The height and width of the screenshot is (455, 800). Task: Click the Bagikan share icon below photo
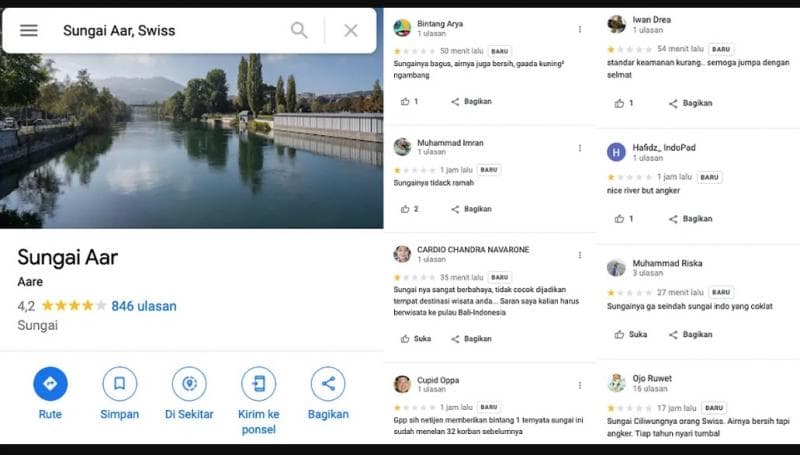coord(328,383)
